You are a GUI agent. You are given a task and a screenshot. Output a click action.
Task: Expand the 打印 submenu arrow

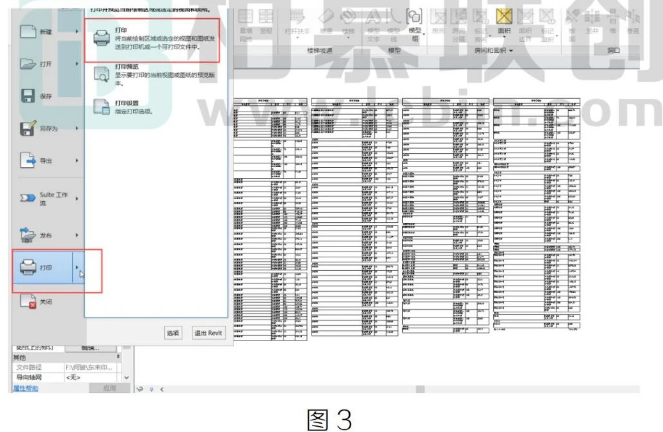pyautogui.click(x=78, y=267)
